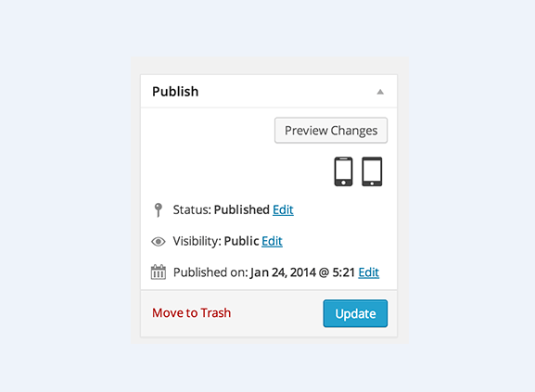Viewport: 535px width, 392px height.
Task: Click the Publish panel title
Action: (175, 92)
